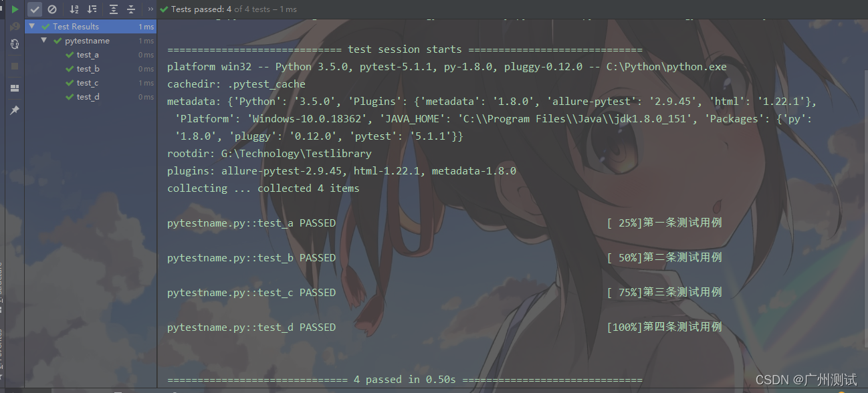
Task: Sort tests by duration icon
Action: click(x=92, y=9)
